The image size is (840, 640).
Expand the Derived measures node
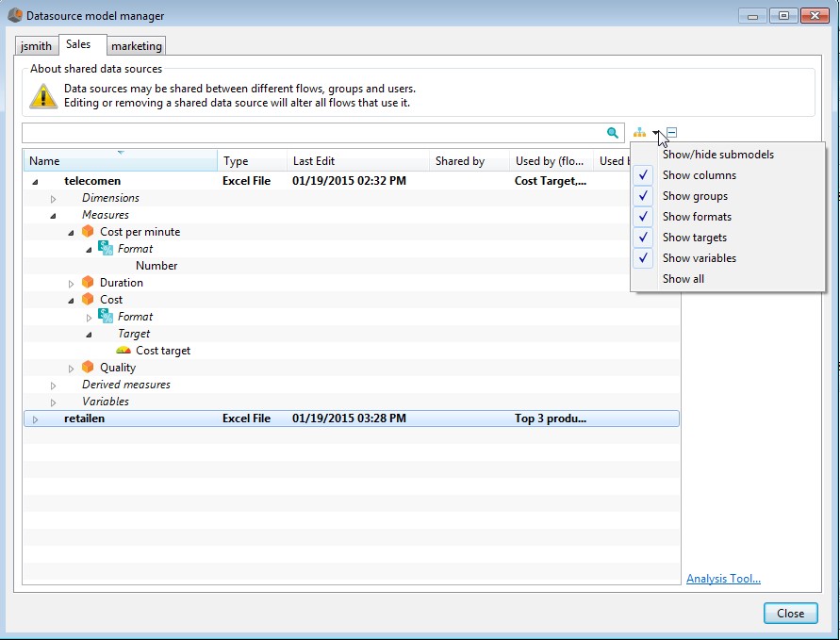pyautogui.click(x=53, y=386)
